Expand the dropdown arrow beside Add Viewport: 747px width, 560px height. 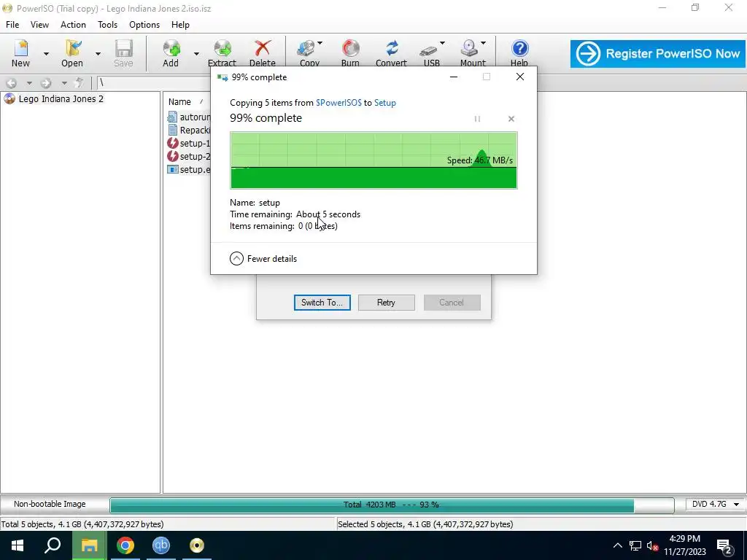[196, 53]
